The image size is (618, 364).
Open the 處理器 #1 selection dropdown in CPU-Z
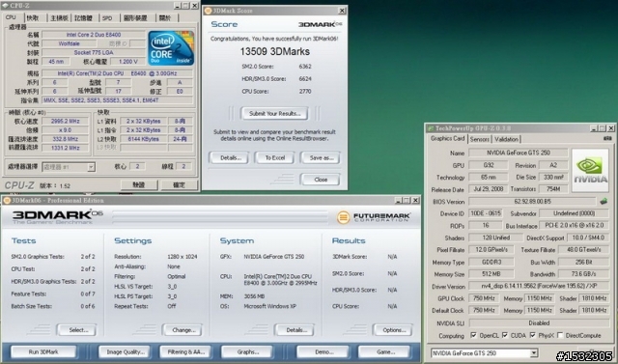[91, 167]
